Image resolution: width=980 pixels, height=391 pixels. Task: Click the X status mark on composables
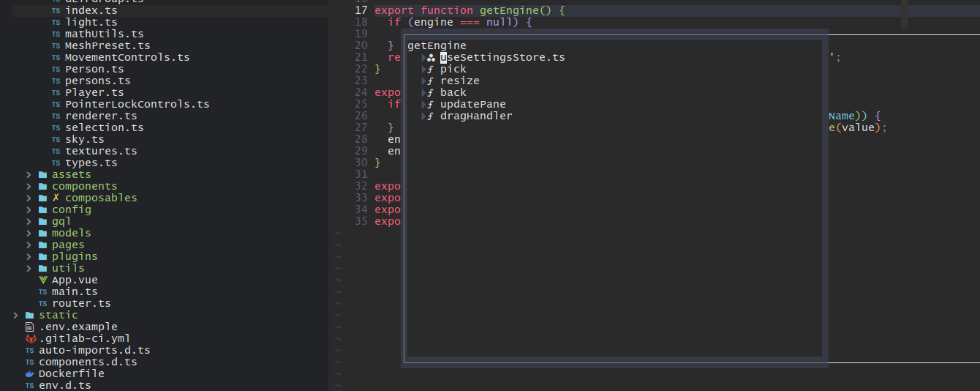[x=56, y=198]
